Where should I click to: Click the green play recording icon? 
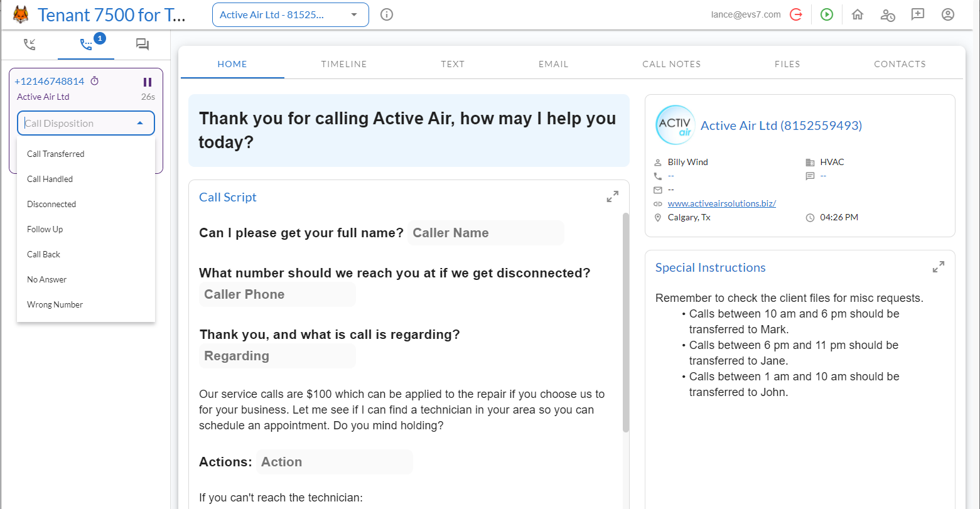click(827, 14)
